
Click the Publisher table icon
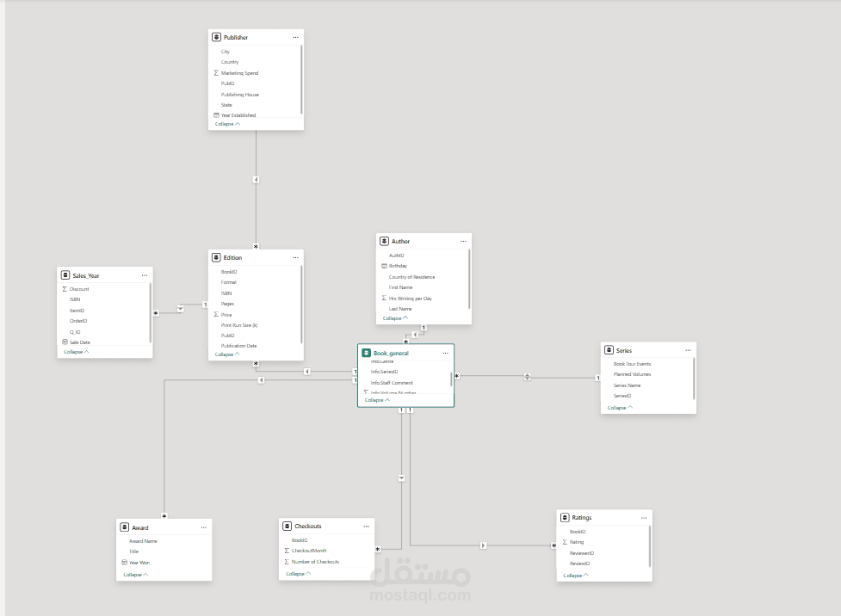pos(216,37)
